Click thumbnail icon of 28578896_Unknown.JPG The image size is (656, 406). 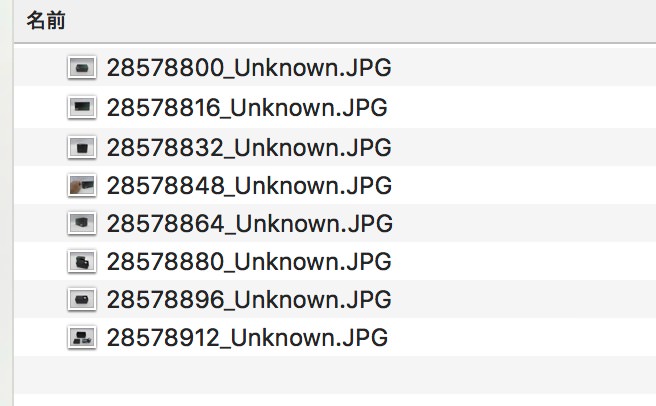click(x=82, y=299)
